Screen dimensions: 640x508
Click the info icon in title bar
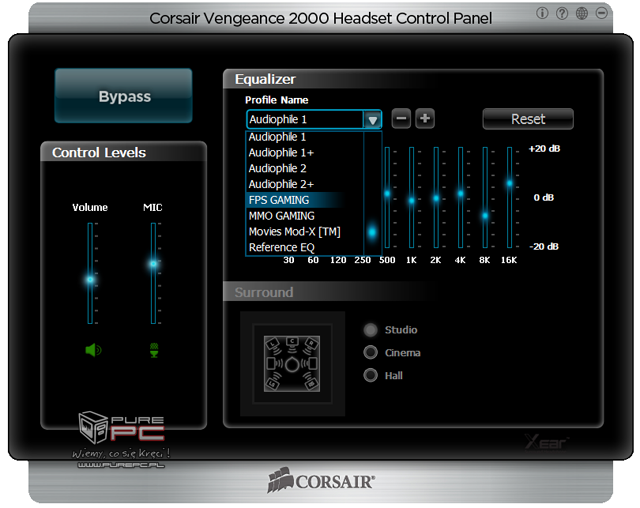pos(542,13)
